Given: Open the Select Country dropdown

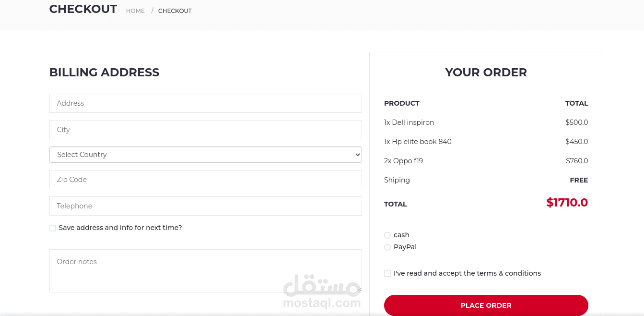Looking at the screenshot, I should (x=205, y=155).
